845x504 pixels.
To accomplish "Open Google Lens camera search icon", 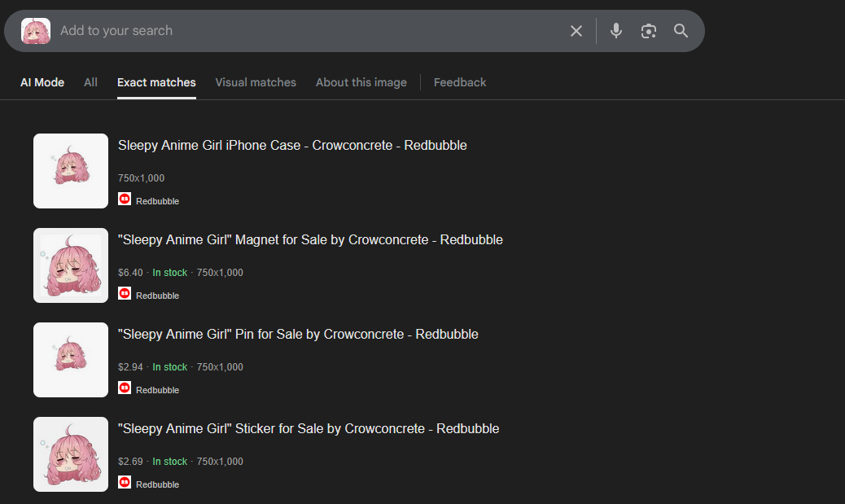I will 648,31.
